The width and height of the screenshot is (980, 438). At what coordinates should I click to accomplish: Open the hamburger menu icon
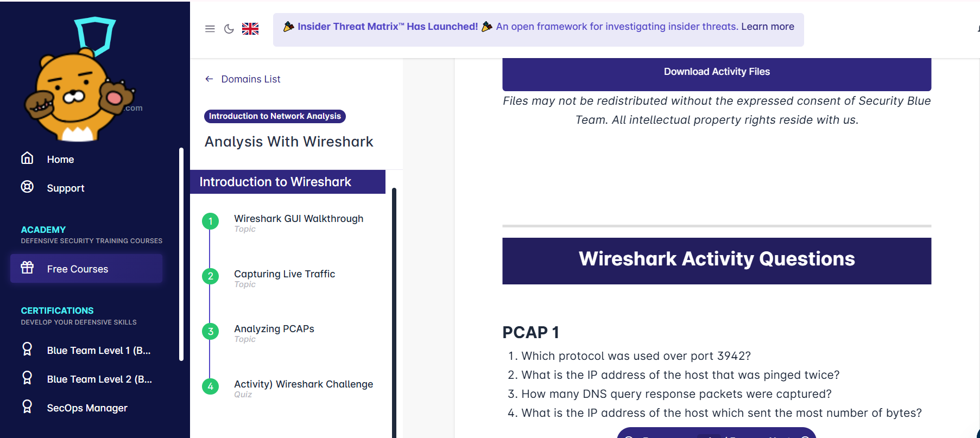point(210,29)
